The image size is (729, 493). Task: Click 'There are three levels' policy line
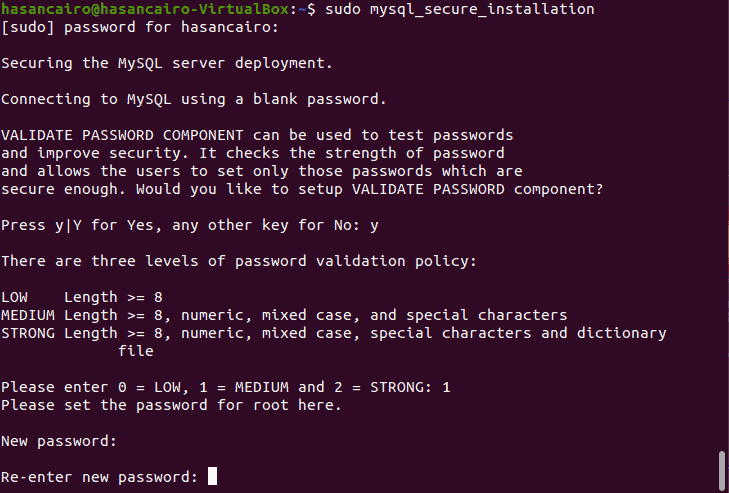239,261
